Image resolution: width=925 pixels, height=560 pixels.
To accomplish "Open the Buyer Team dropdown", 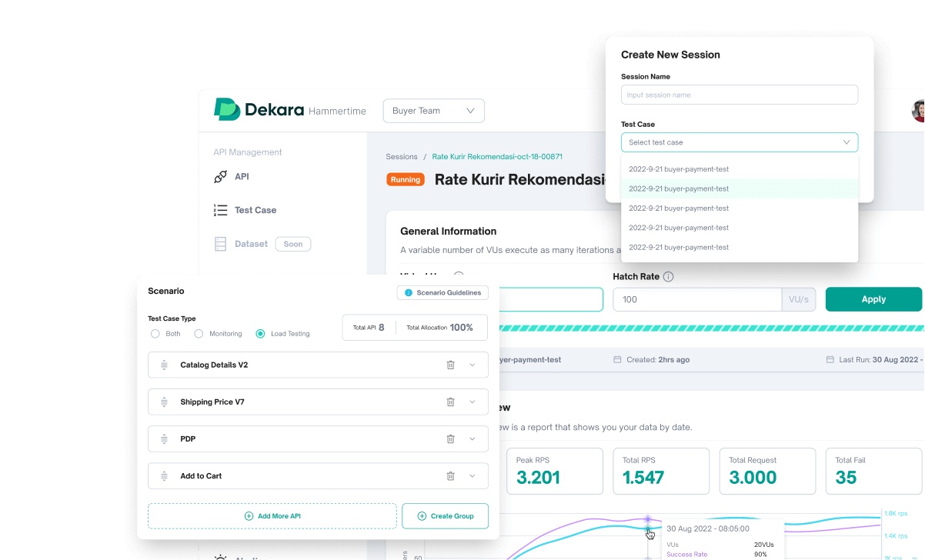I will [x=434, y=111].
